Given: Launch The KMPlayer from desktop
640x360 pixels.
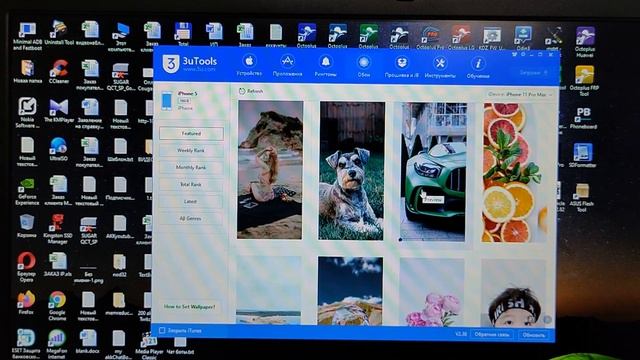Looking at the screenshot, I should tap(59, 111).
